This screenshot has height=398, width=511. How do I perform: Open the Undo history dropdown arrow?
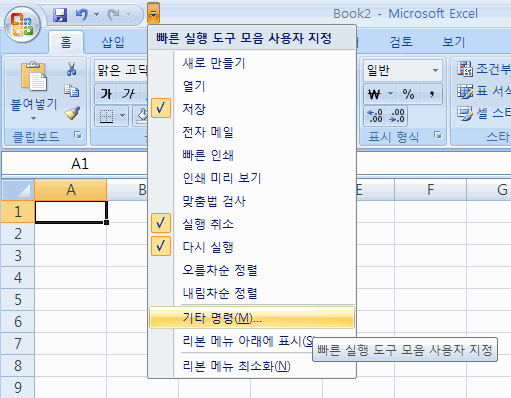[96, 15]
